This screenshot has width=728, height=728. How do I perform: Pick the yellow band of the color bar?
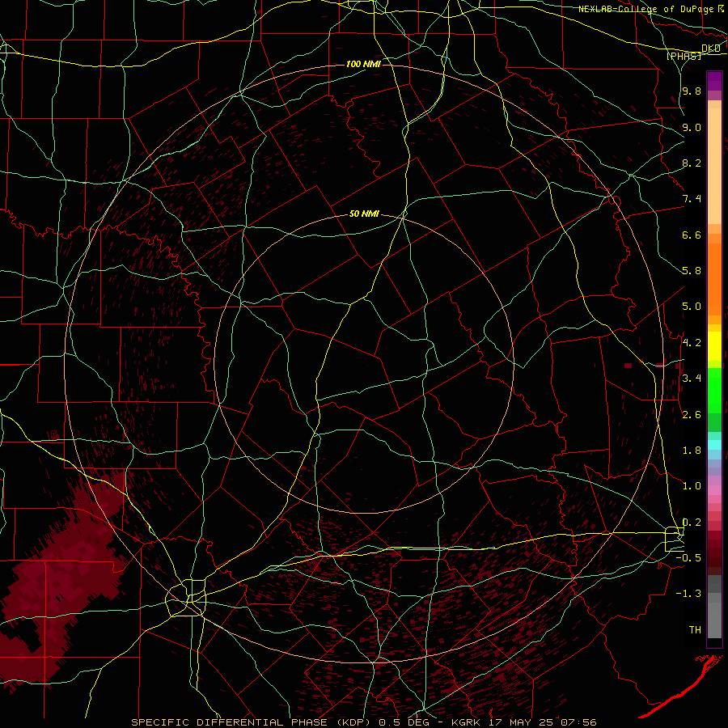[x=714, y=346]
